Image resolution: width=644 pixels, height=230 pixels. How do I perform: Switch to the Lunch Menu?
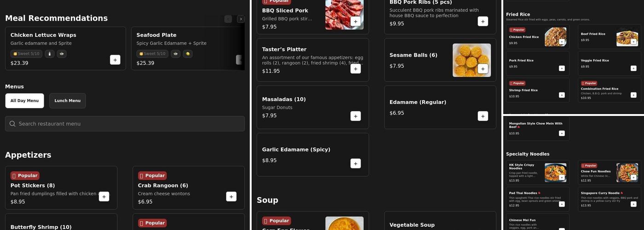(x=68, y=101)
